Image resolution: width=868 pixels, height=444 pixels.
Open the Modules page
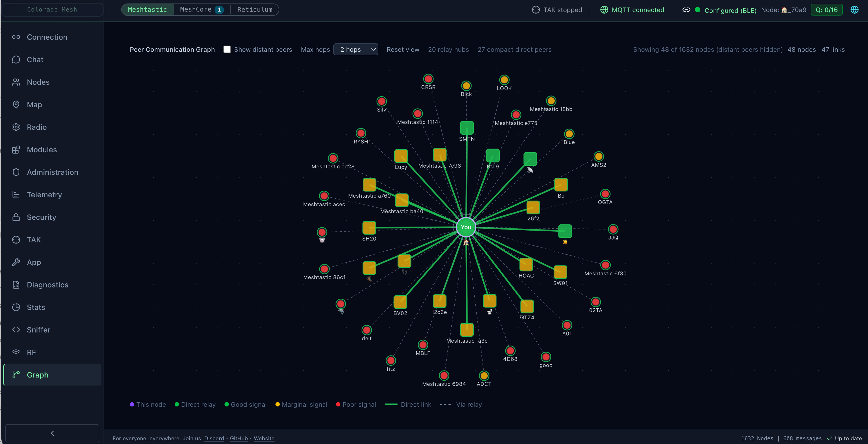(52, 150)
